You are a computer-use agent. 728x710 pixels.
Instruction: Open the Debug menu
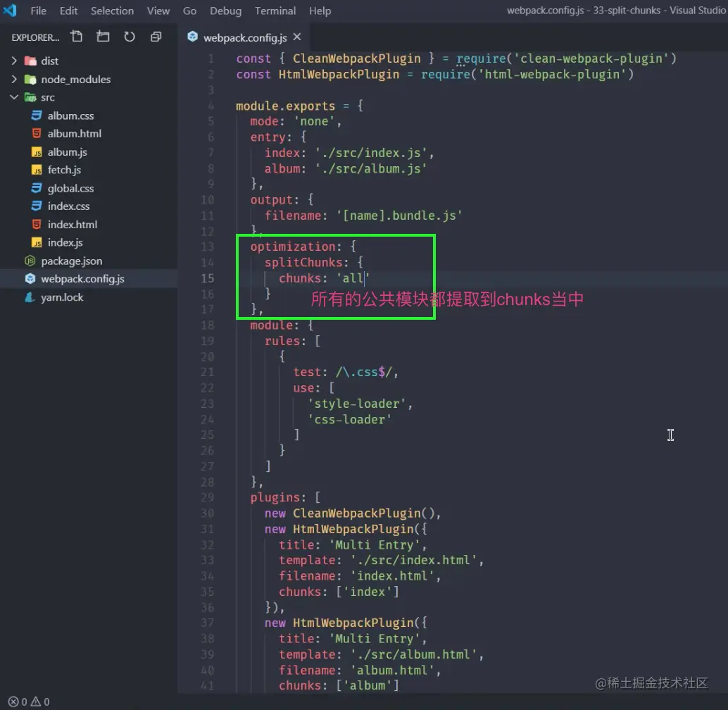[x=225, y=11]
